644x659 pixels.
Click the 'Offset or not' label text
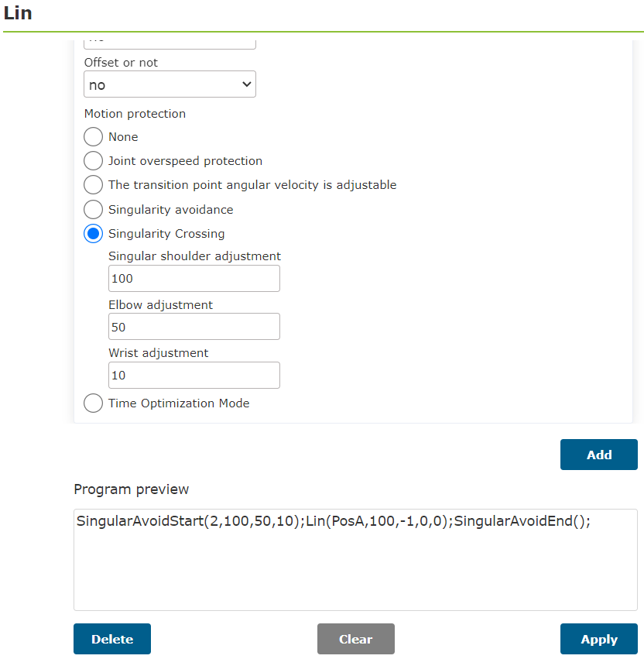coord(121,63)
